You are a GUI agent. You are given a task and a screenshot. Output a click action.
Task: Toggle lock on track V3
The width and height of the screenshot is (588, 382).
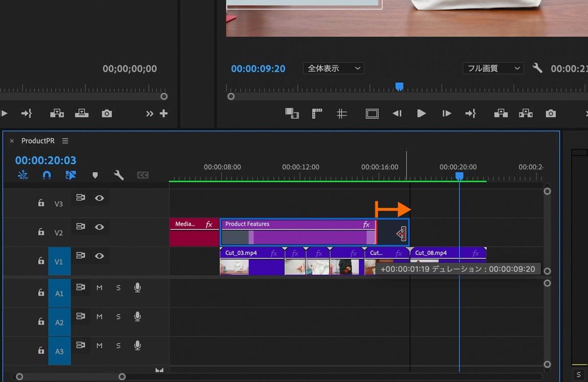click(x=41, y=203)
